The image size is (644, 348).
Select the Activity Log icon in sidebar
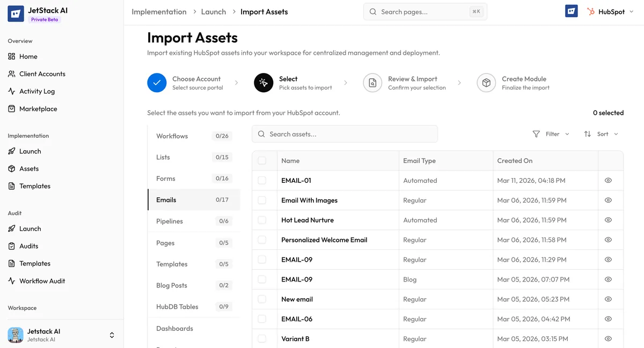tap(12, 91)
